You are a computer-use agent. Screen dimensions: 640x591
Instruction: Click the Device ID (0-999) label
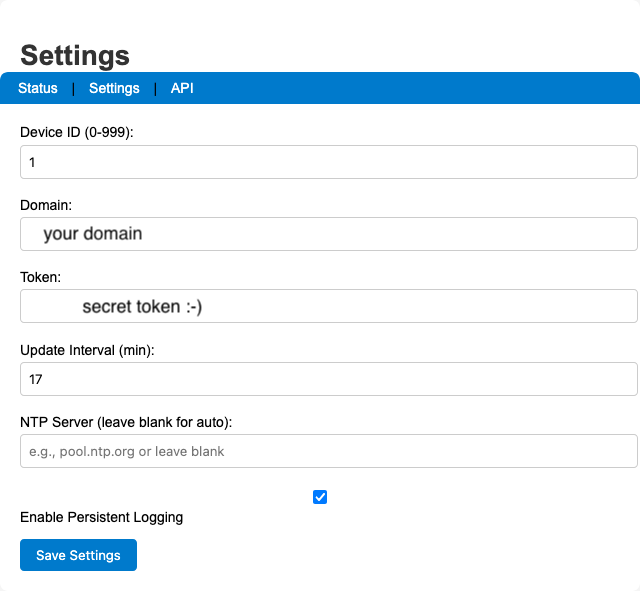point(76,132)
